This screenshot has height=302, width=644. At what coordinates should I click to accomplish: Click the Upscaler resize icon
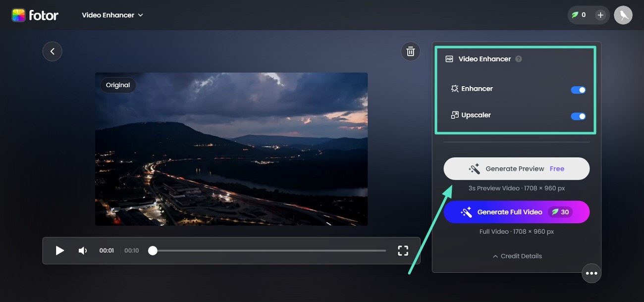coord(454,115)
